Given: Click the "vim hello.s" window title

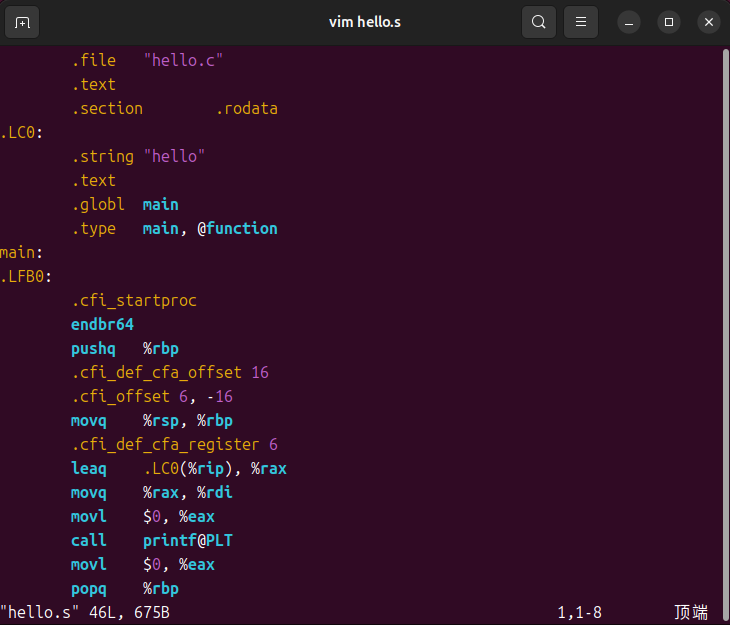Looking at the screenshot, I should (364, 22).
